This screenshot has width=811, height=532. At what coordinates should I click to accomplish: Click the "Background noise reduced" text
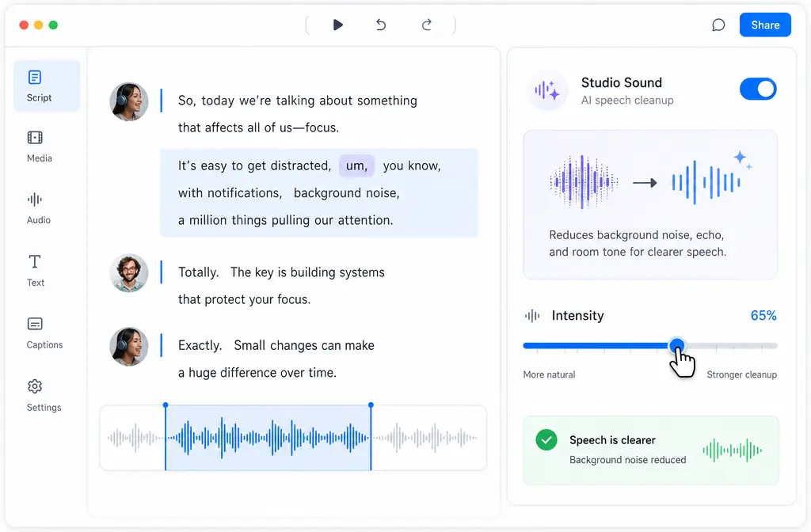click(627, 460)
